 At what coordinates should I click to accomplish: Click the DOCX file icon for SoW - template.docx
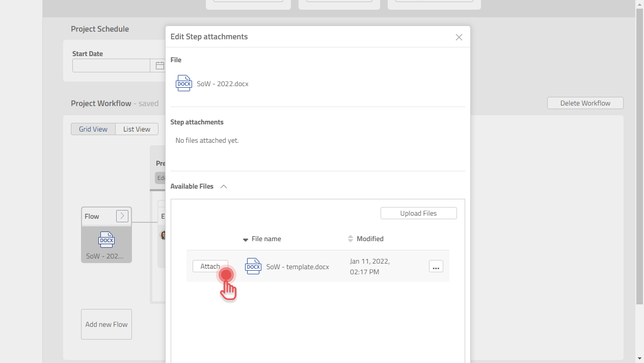[253, 266]
